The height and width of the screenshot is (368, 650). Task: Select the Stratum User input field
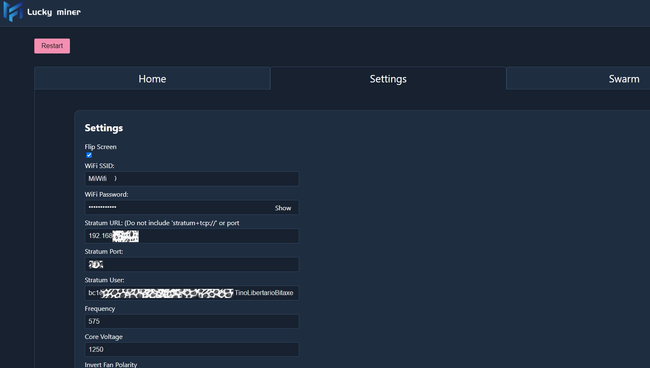(x=192, y=293)
